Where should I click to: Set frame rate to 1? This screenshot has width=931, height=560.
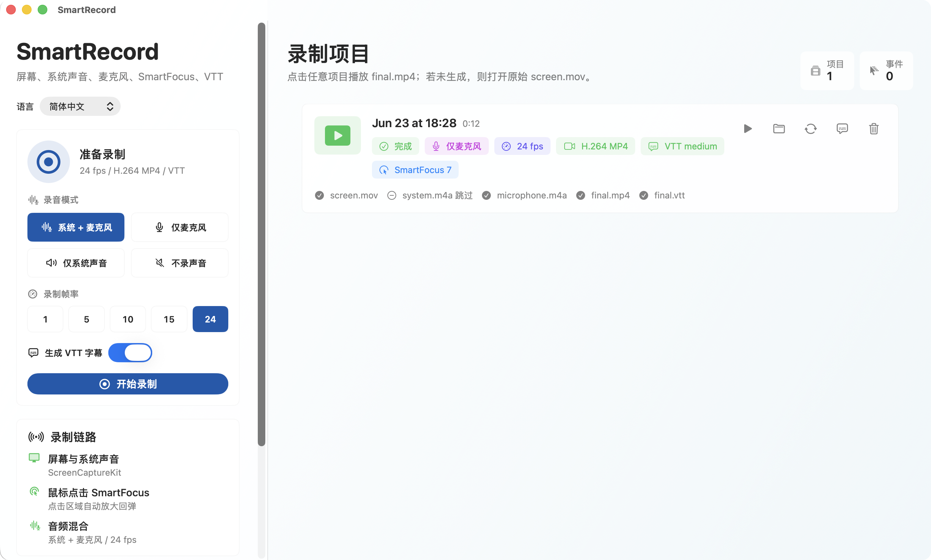coord(45,319)
